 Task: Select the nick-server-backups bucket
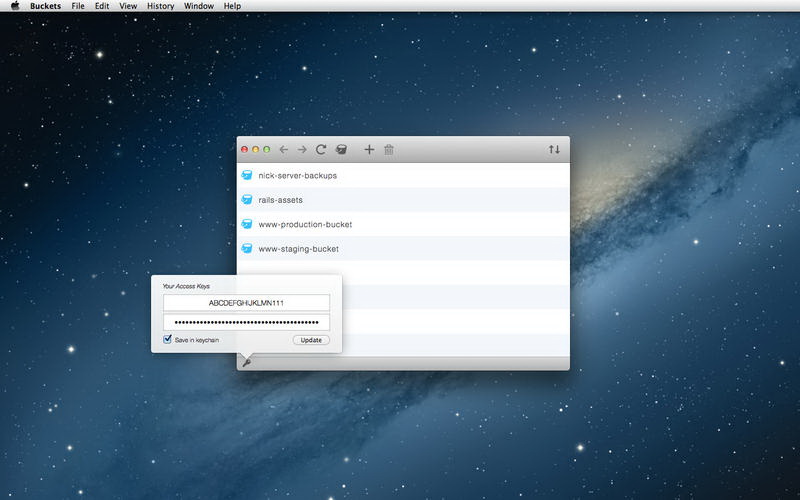point(297,175)
